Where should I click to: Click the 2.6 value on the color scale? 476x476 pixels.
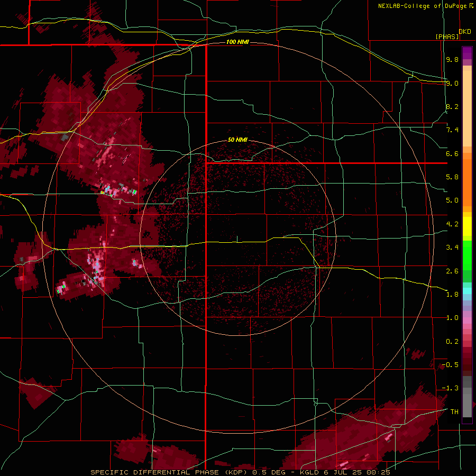pyautogui.click(x=452, y=271)
